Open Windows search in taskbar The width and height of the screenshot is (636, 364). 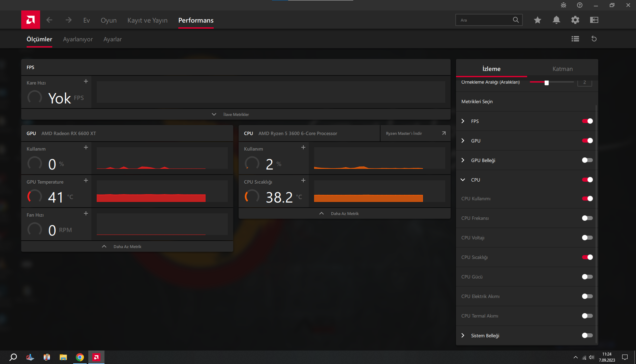[x=13, y=357]
